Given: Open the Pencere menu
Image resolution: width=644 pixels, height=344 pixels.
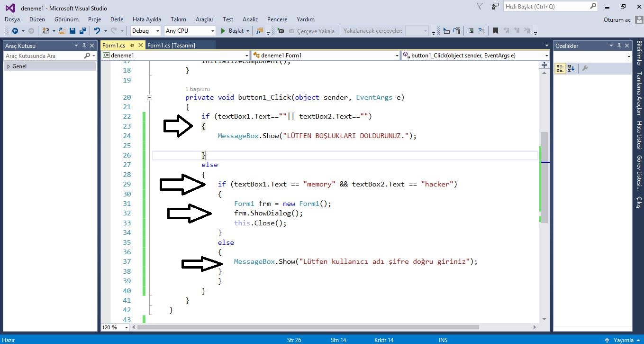Looking at the screenshot, I should click(277, 19).
